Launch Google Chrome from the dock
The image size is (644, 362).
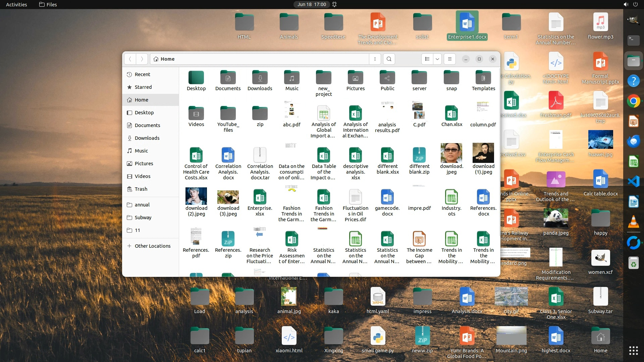pos(633,101)
